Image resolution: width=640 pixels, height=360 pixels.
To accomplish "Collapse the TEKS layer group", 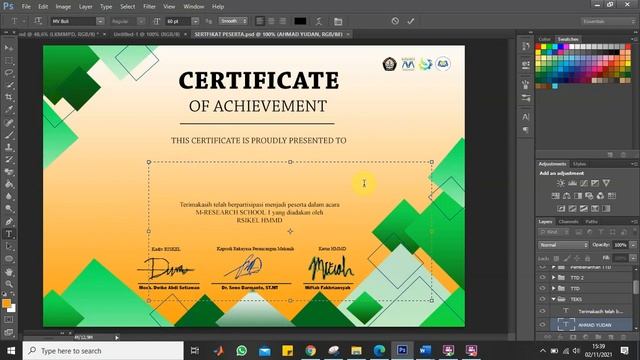I will pyautogui.click(x=553, y=299).
